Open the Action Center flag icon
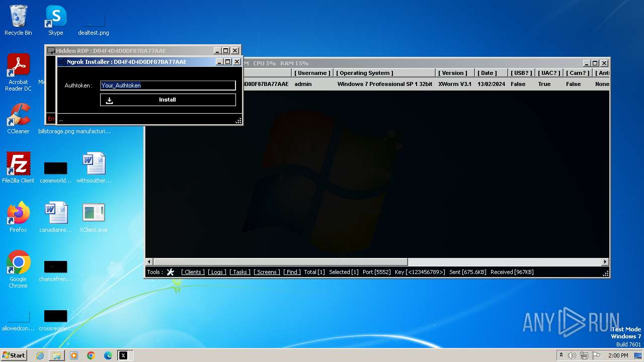This screenshot has height=362, width=644. pos(596,355)
